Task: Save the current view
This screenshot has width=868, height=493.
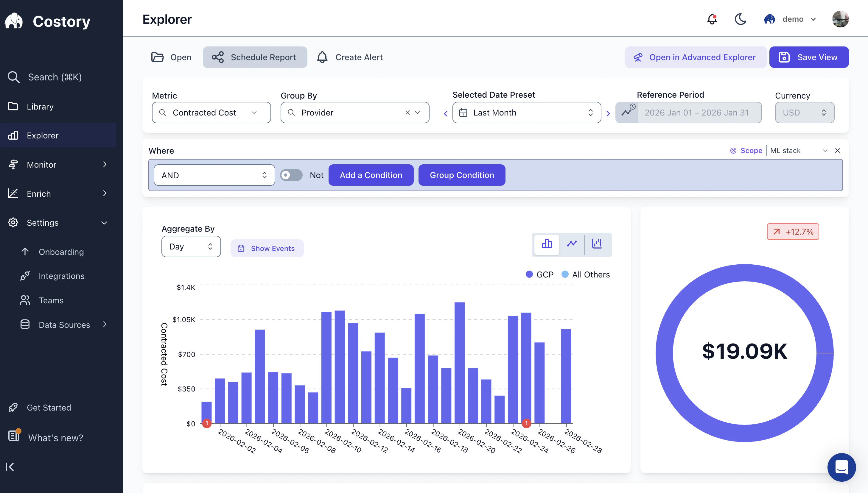Action: point(809,57)
